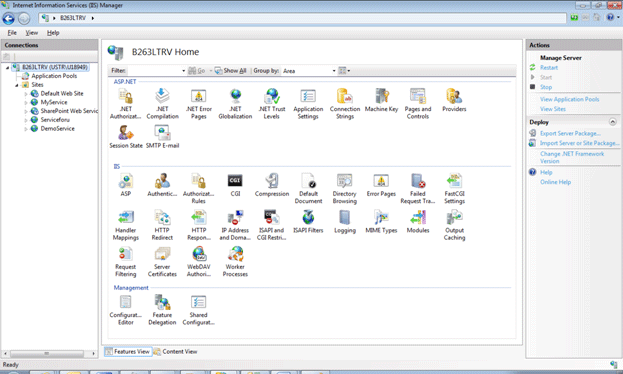Open HTTP Response Headers feature
The width and height of the screenshot is (623, 374).
click(x=199, y=225)
